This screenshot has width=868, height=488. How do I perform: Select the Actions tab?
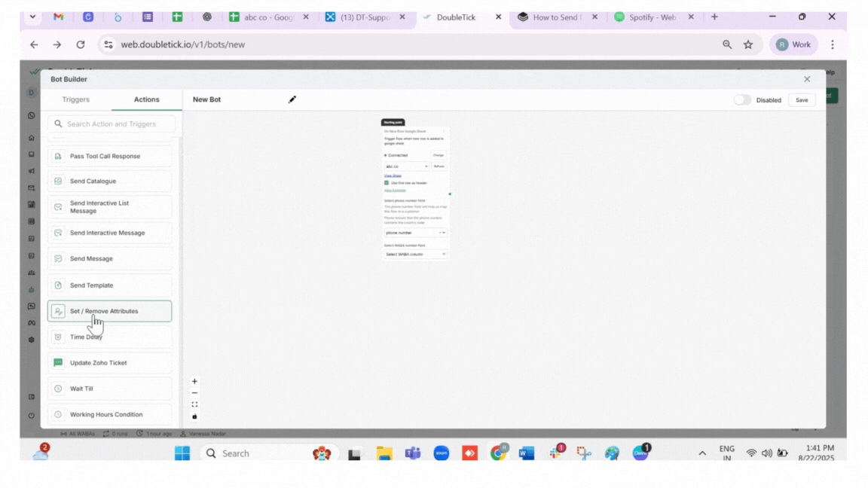tap(146, 99)
